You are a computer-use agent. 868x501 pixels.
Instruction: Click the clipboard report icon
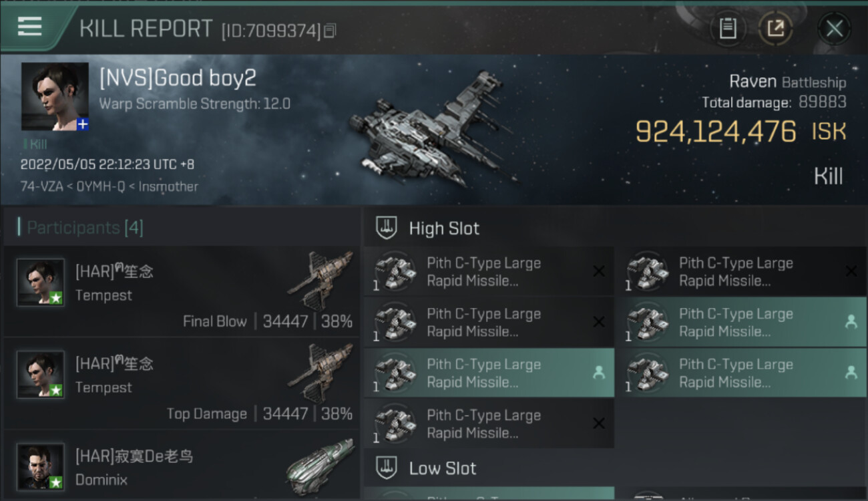[728, 28]
